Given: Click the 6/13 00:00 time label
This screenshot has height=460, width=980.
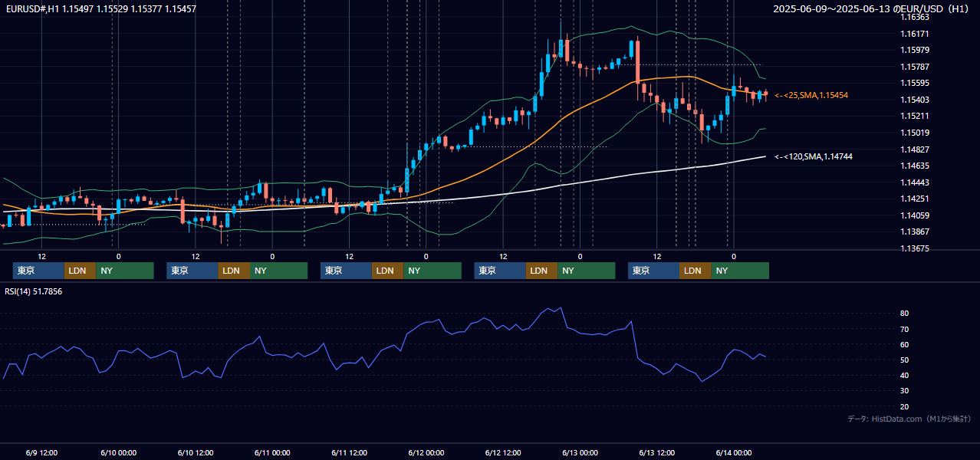Looking at the screenshot, I should pyautogui.click(x=580, y=452).
